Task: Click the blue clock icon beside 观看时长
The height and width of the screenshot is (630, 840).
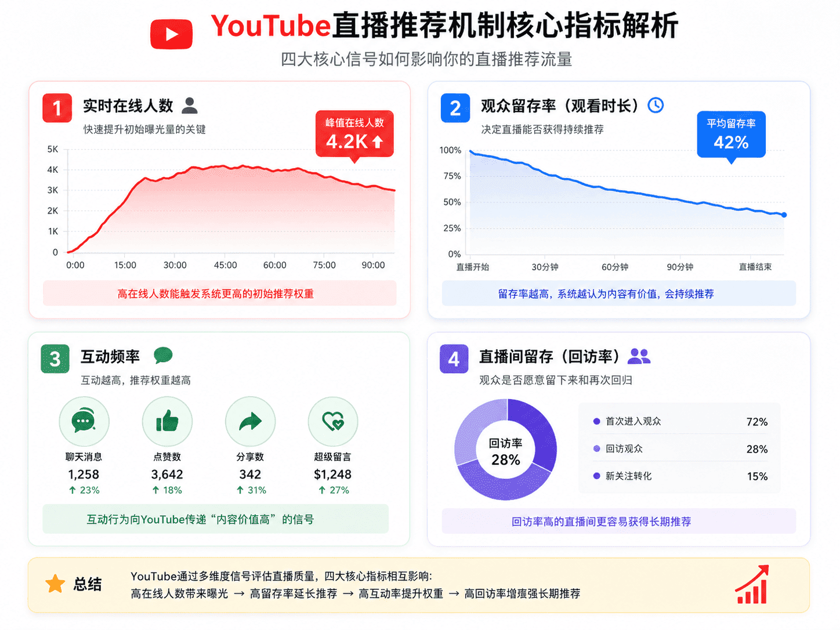Action: click(656, 105)
